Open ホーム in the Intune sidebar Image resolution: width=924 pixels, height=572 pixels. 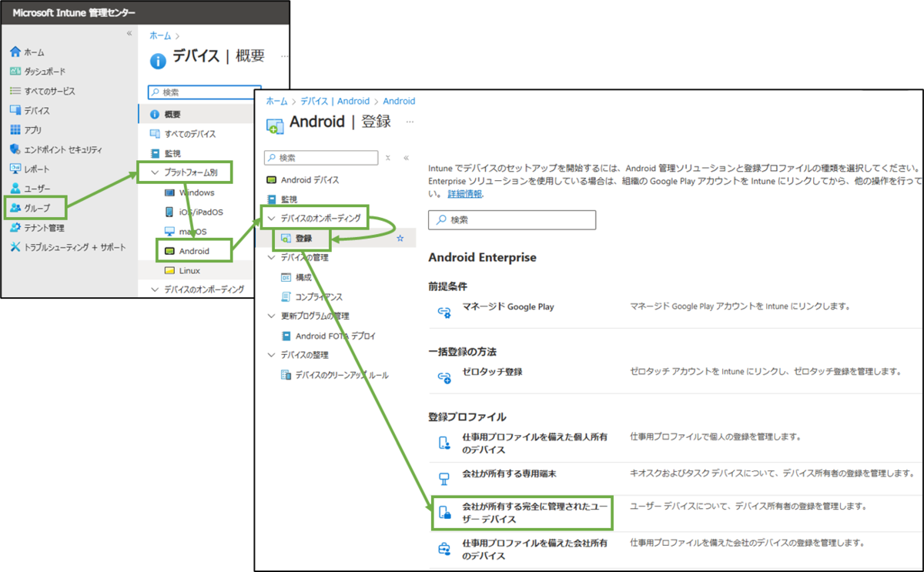tap(28, 52)
